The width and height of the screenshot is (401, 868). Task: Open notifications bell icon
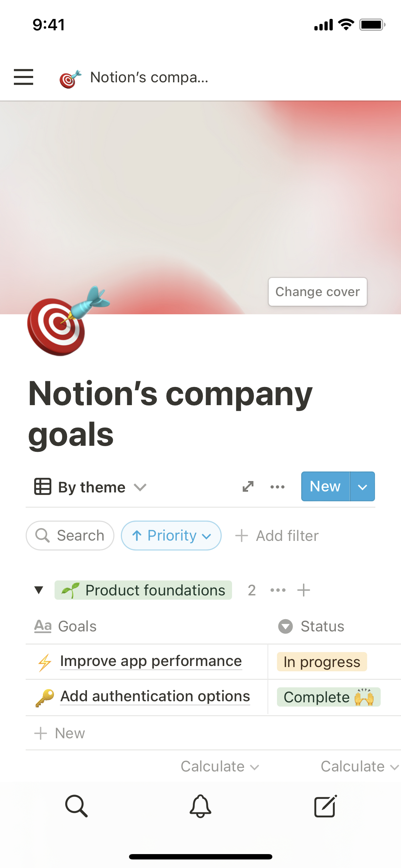(x=200, y=806)
